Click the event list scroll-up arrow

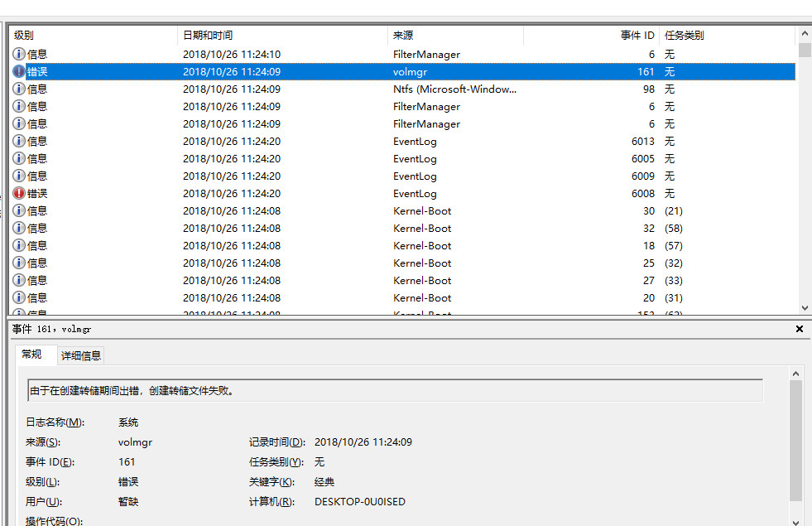tap(805, 36)
